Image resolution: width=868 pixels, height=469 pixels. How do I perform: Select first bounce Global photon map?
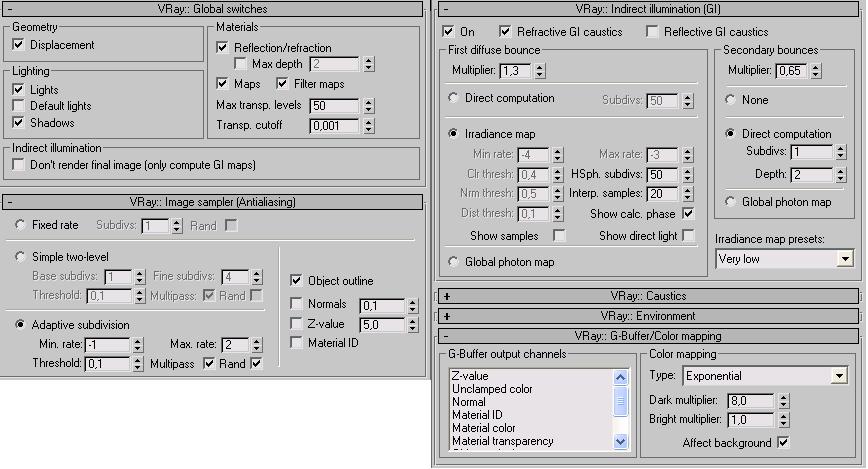pos(453,261)
